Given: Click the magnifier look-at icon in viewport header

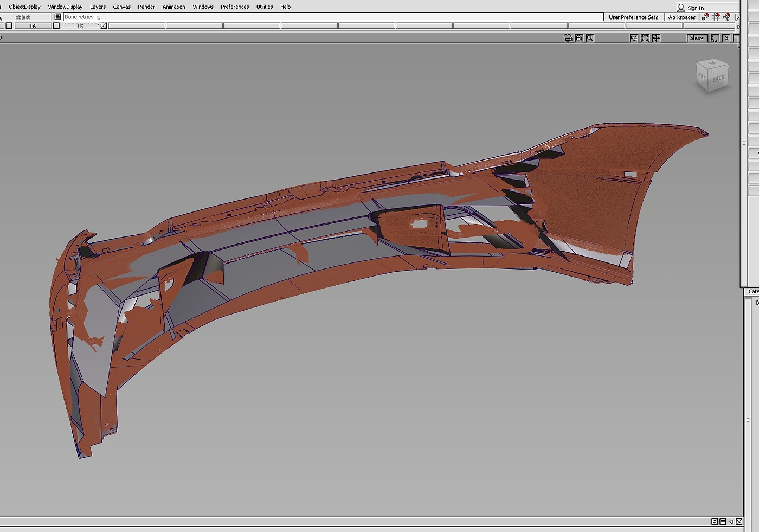Looking at the screenshot, I should [x=590, y=38].
